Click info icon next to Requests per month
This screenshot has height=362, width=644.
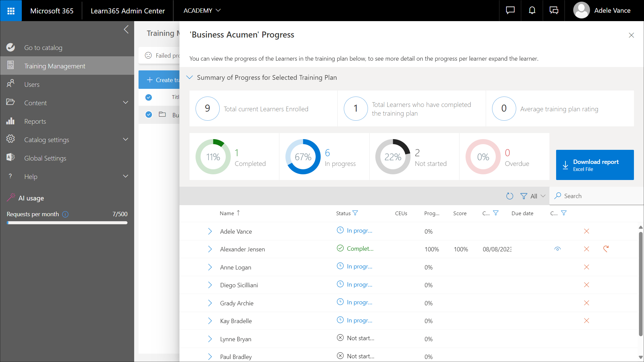click(x=65, y=214)
